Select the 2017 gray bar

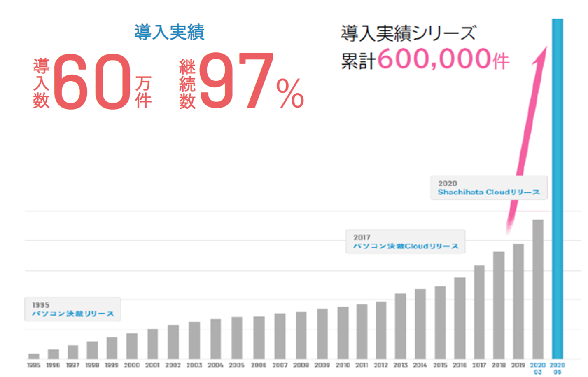pos(479,311)
